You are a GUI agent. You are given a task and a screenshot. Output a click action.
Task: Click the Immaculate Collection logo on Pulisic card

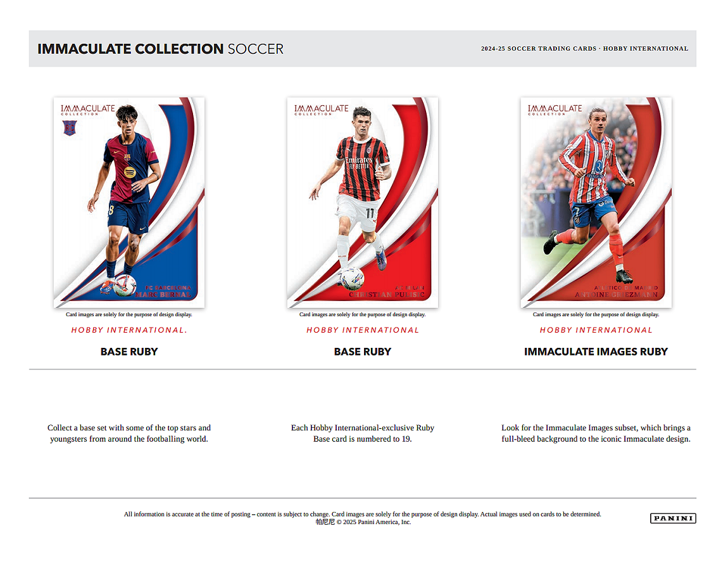pos(322,110)
